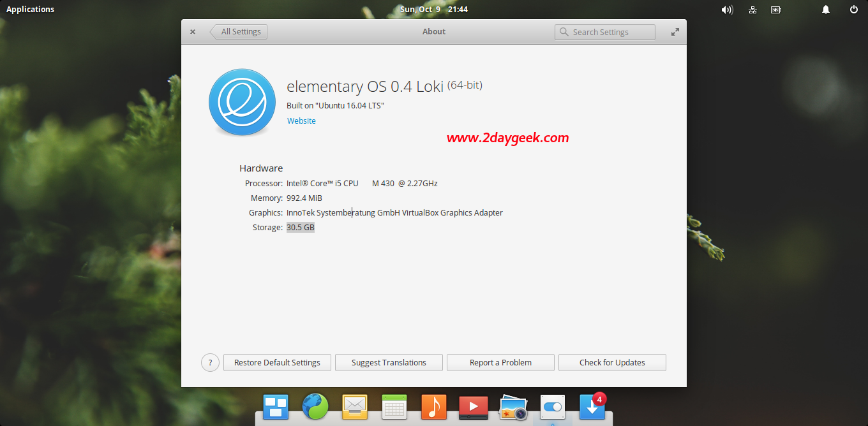Open the network indicator in panel
Viewport: 868px width, 426px height.
pyautogui.click(x=753, y=10)
